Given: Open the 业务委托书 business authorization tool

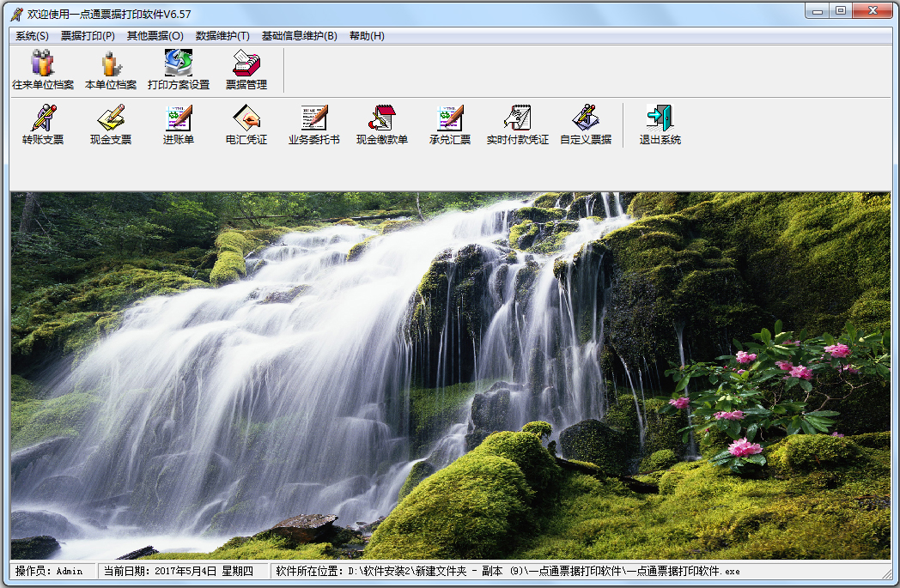Looking at the screenshot, I should pyautogui.click(x=313, y=127).
